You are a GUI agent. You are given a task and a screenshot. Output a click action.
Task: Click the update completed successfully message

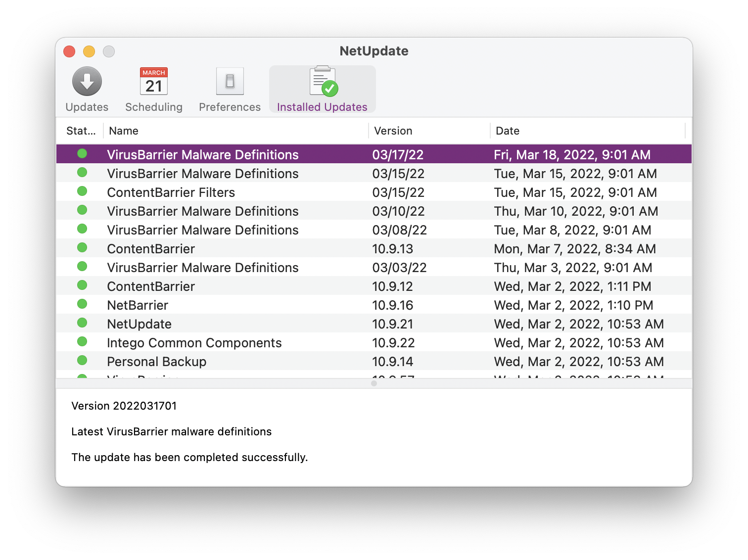pos(189,458)
